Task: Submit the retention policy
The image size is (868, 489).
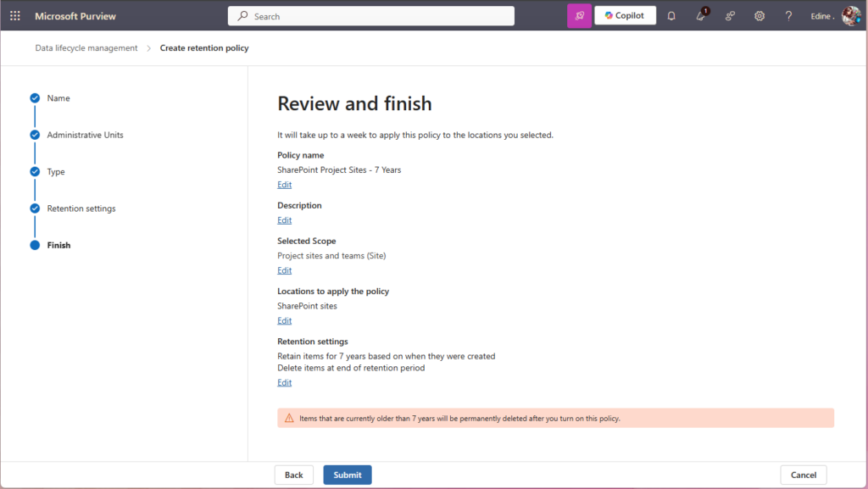Action: tap(348, 475)
